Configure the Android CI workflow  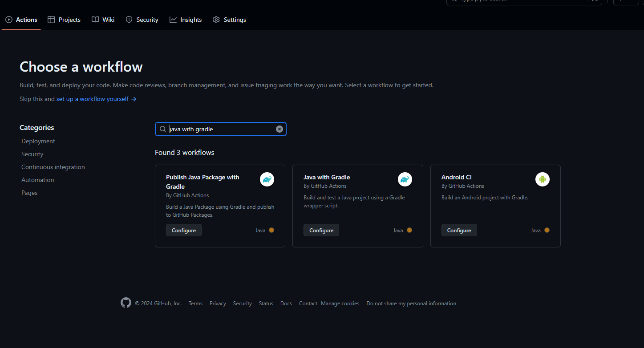[x=459, y=230]
